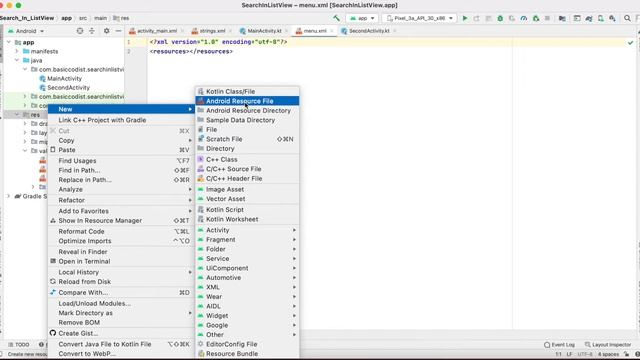Collapse the java folder arrow
Image resolution: width=640 pixels, height=360 pixels.
[x=17, y=60]
